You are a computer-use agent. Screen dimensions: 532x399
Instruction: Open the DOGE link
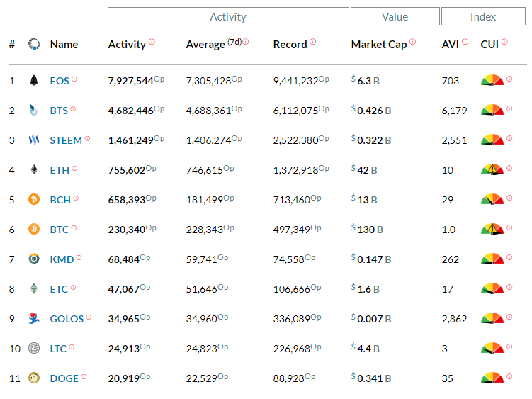[x=64, y=378]
